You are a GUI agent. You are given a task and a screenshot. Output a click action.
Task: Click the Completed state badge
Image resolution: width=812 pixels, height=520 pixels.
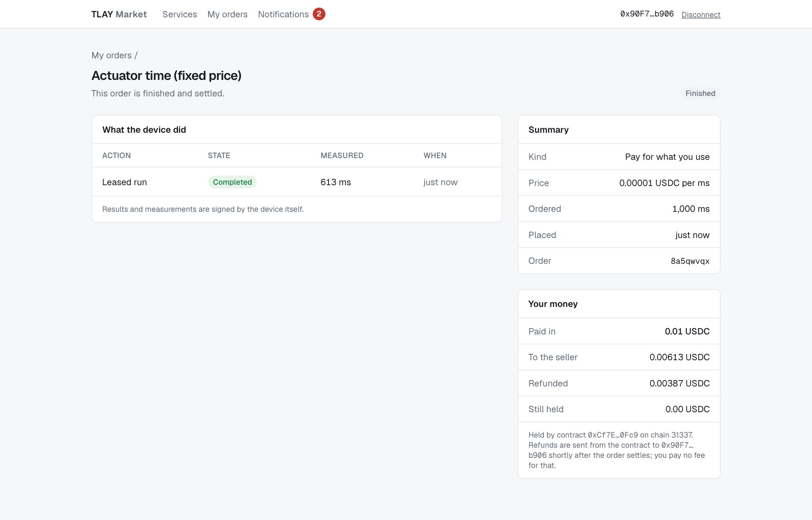point(232,182)
